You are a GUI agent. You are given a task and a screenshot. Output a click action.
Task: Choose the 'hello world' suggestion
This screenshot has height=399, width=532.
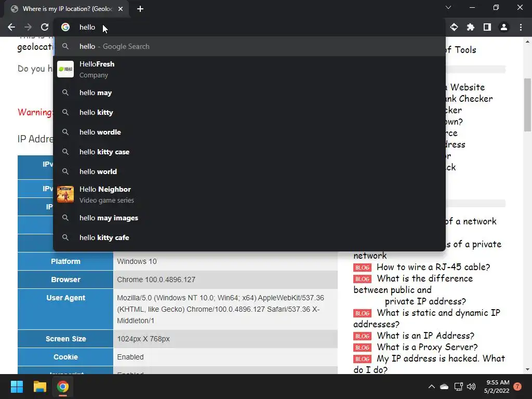[x=249, y=171]
